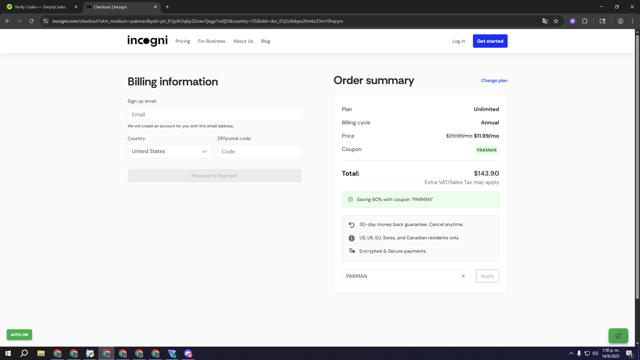Screen dimensions: 640x360
Task: Click the green floating button at bottom right
Action: [618, 336]
